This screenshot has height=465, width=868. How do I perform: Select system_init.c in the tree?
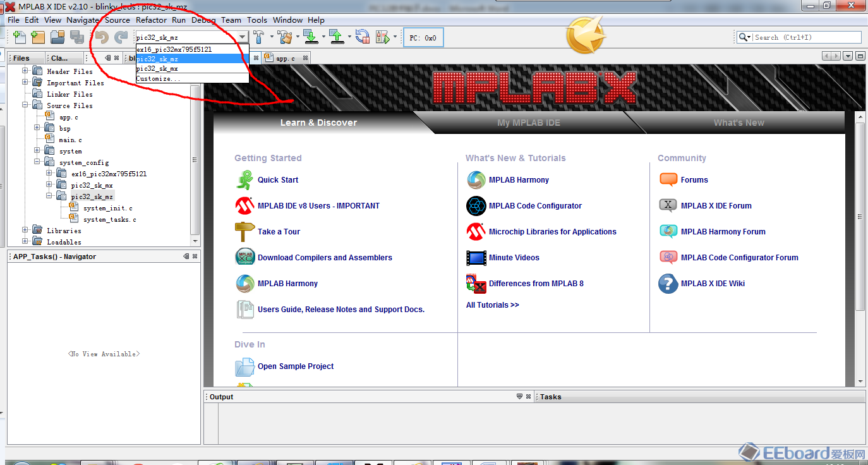107,208
